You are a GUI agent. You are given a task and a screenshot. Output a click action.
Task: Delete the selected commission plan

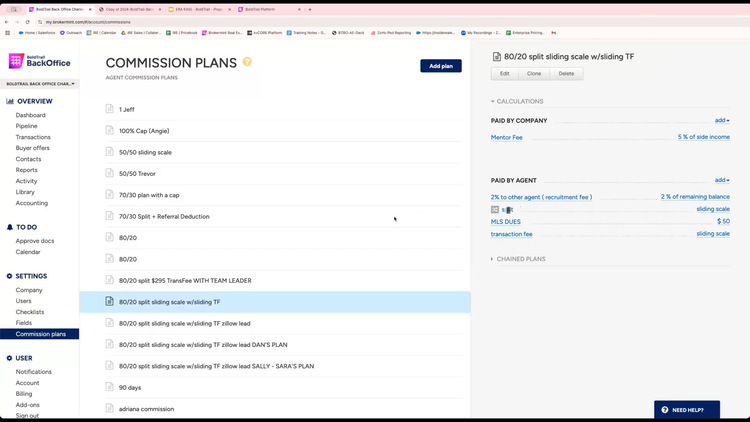566,74
